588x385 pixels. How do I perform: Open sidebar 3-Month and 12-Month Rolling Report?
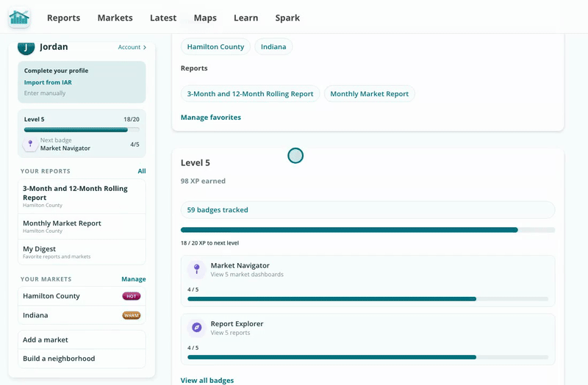pos(82,196)
